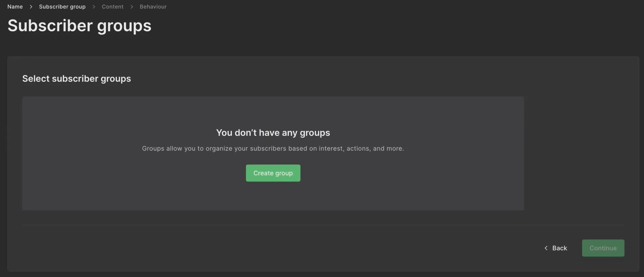The height and width of the screenshot is (277, 644).
Task: Click blank card area right of the groups panel
Action: [579, 151]
